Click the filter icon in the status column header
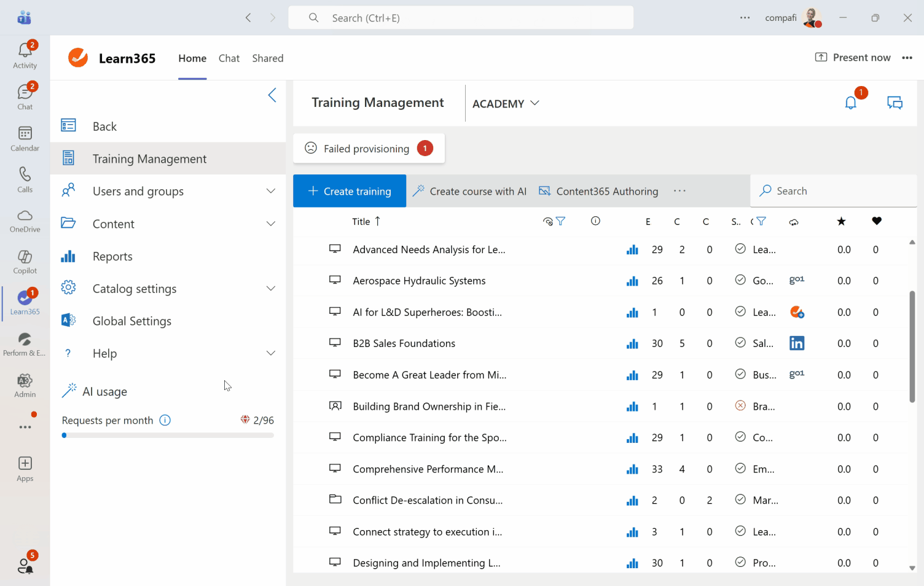 [x=761, y=221]
